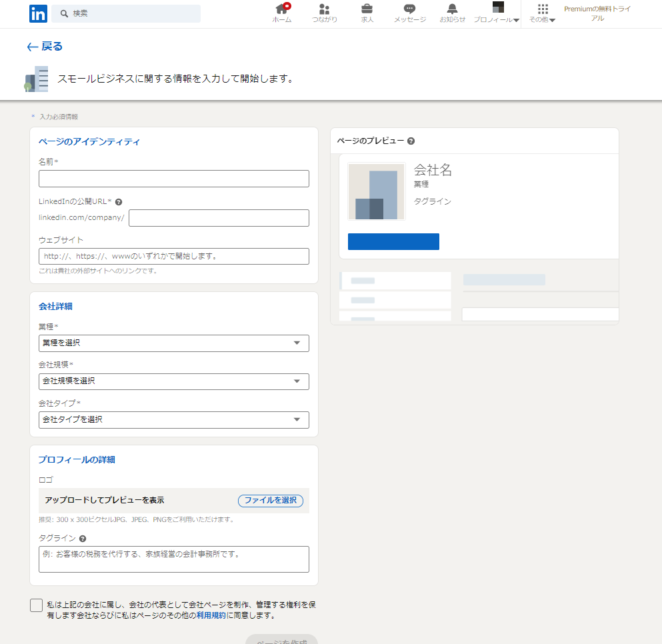Viewport: 662px width, 644px height.
Task: Click help icon next to タグライン
Action: click(83, 539)
